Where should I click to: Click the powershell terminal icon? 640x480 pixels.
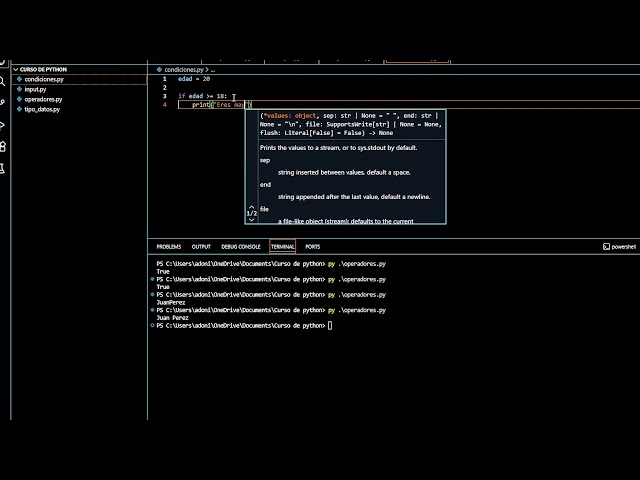pos(606,247)
